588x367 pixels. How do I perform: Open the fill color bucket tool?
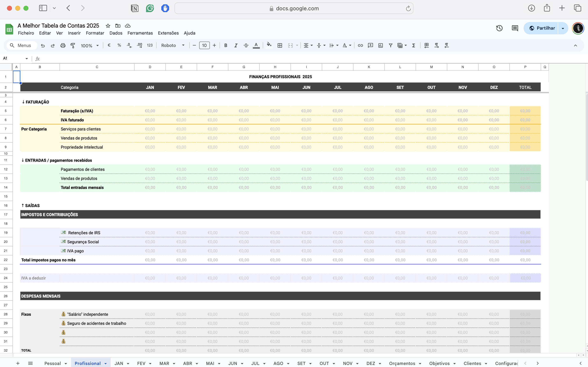pyautogui.click(x=269, y=45)
